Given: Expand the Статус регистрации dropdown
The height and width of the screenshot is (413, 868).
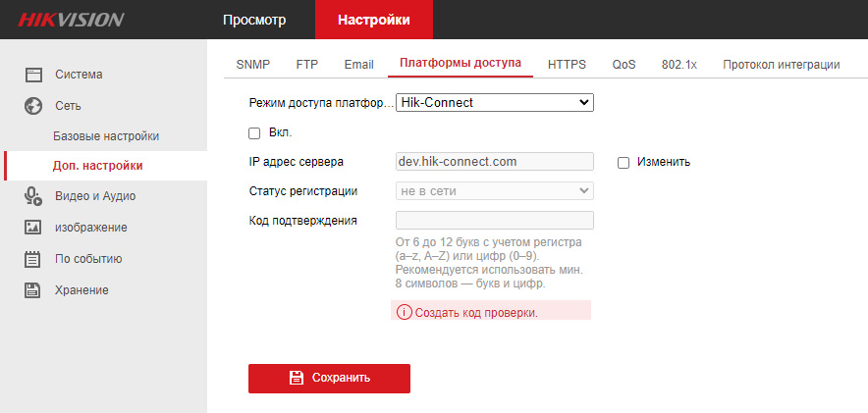Looking at the screenshot, I should click(494, 191).
